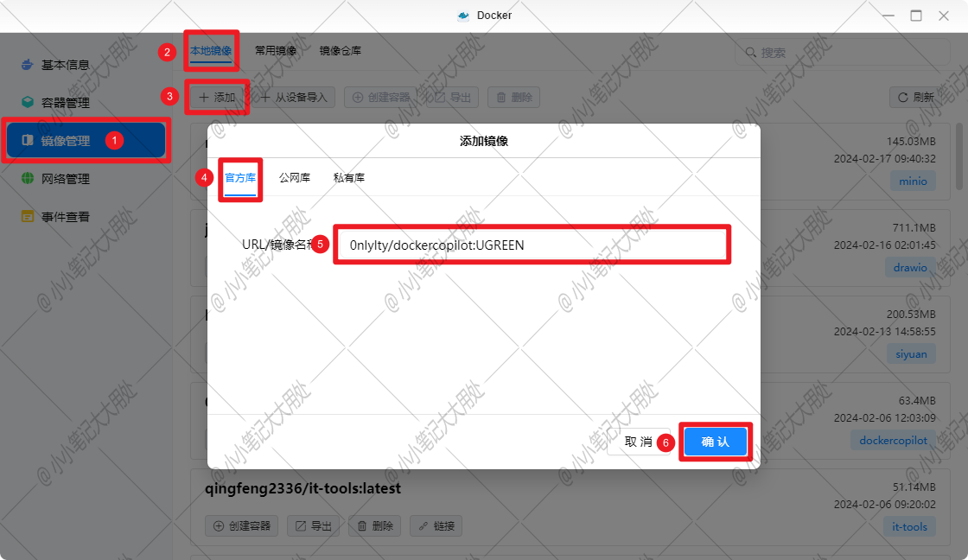Select the 公网库 tab in dialog

[295, 178]
